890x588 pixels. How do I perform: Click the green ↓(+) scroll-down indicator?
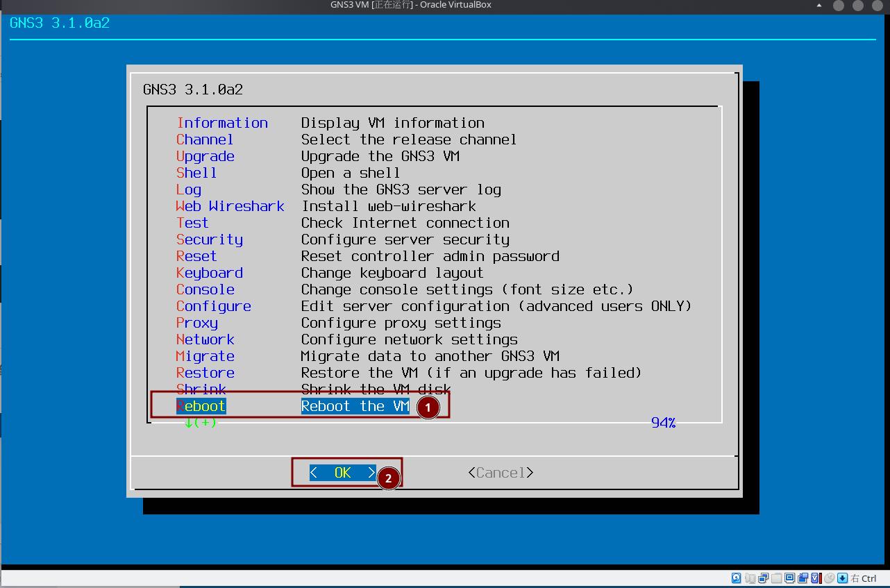click(x=201, y=422)
